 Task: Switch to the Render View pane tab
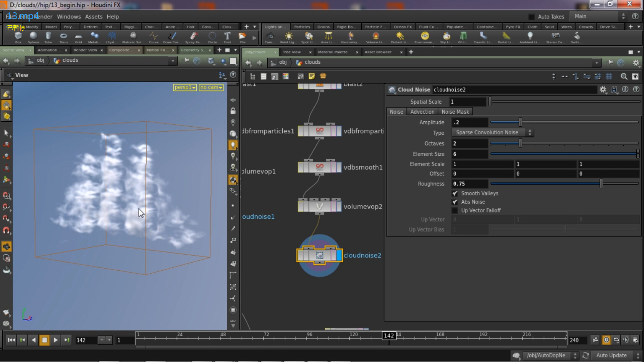(x=85, y=50)
